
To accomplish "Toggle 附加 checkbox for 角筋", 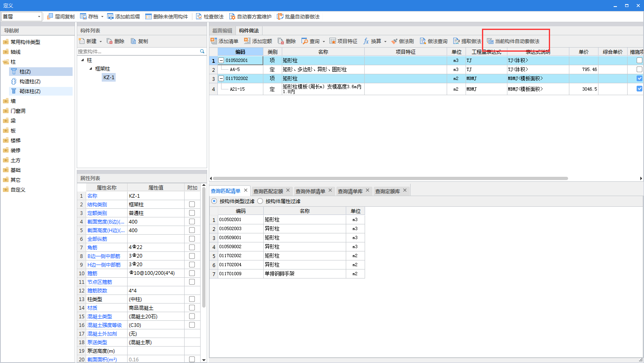I will [x=192, y=247].
